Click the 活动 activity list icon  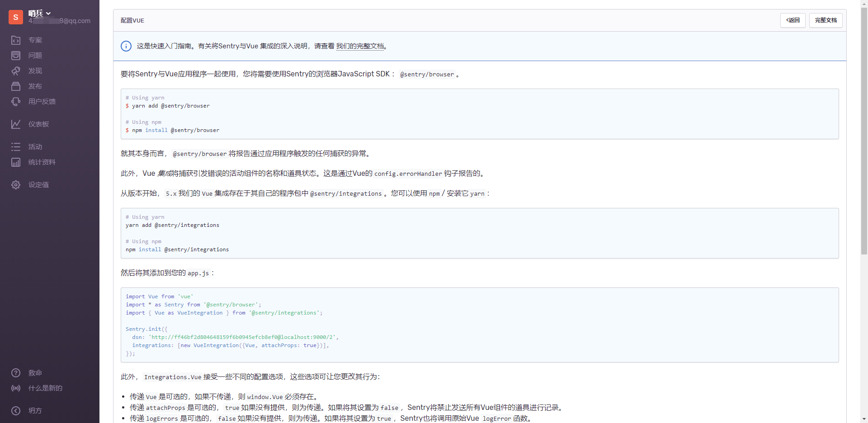click(x=16, y=147)
